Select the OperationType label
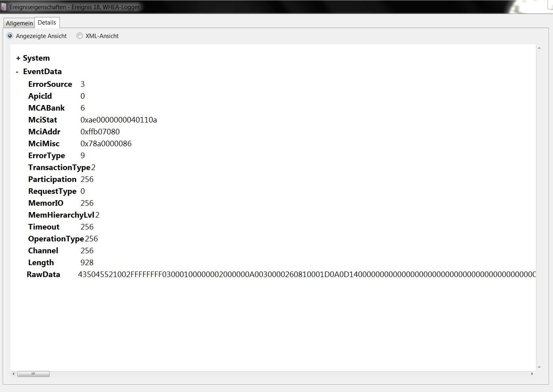Image resolution: width=553 pixels, height=392 pixels. click(x=56, y=239)
